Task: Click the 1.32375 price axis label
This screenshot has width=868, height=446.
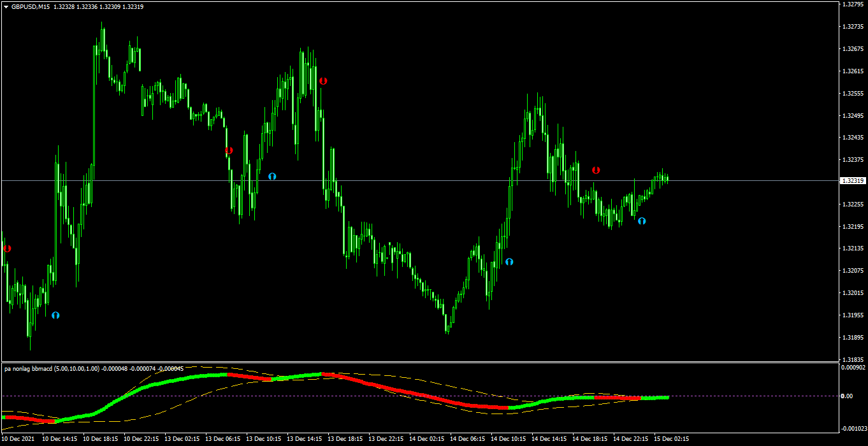Action: 852,160
